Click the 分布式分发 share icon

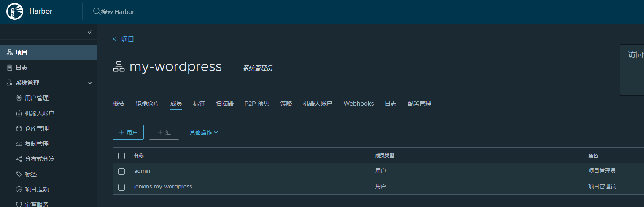pyautogui.click(x=19, y=159)
